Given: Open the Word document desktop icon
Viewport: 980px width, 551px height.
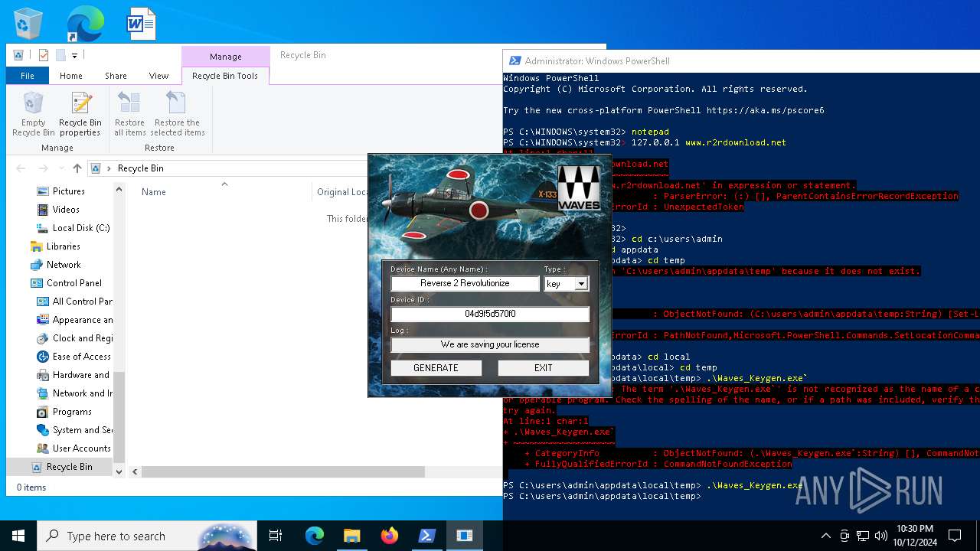Looking at the screenshot, I should 141,24.
